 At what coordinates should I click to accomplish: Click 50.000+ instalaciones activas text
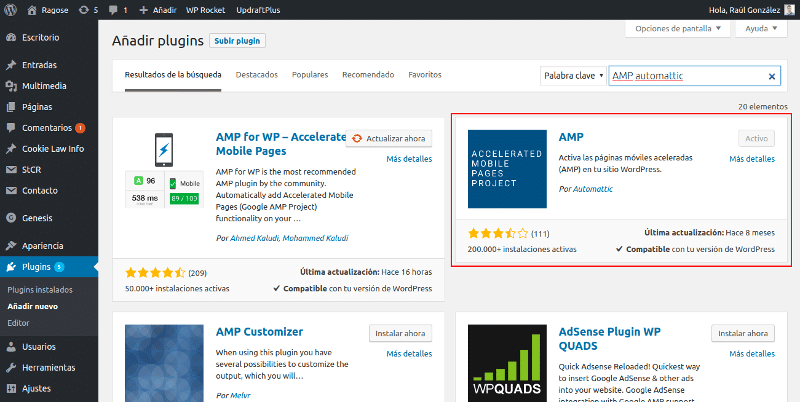[177, 288]
